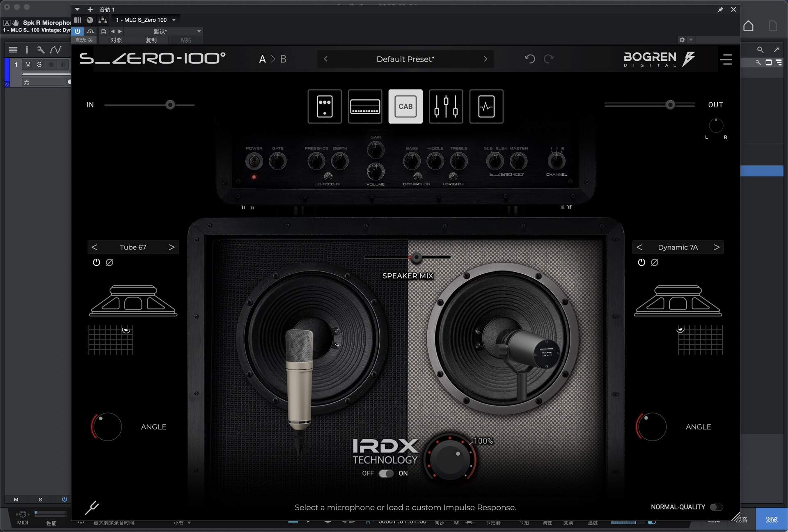Select next microphone after Dynamic 7A

[x=717, y=247]
